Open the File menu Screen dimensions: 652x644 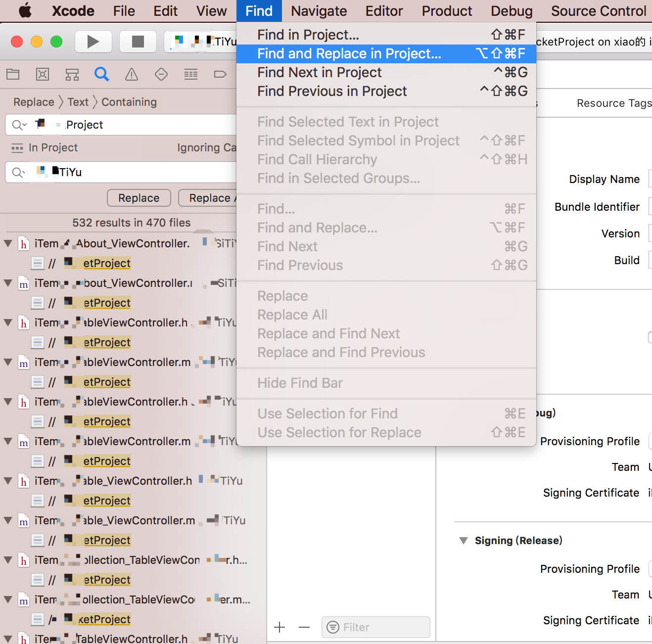(x=124, y=11)
